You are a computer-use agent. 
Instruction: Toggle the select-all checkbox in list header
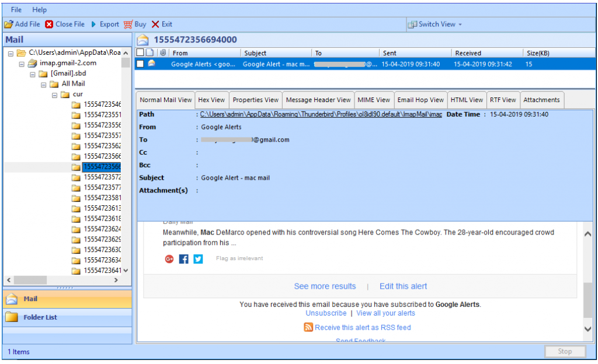click(x=140, y=52)
